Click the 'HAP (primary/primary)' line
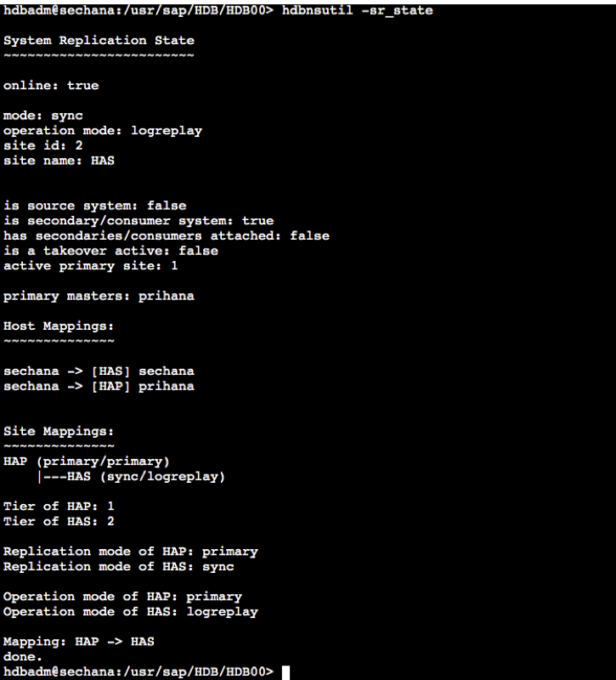 (87, 462)
